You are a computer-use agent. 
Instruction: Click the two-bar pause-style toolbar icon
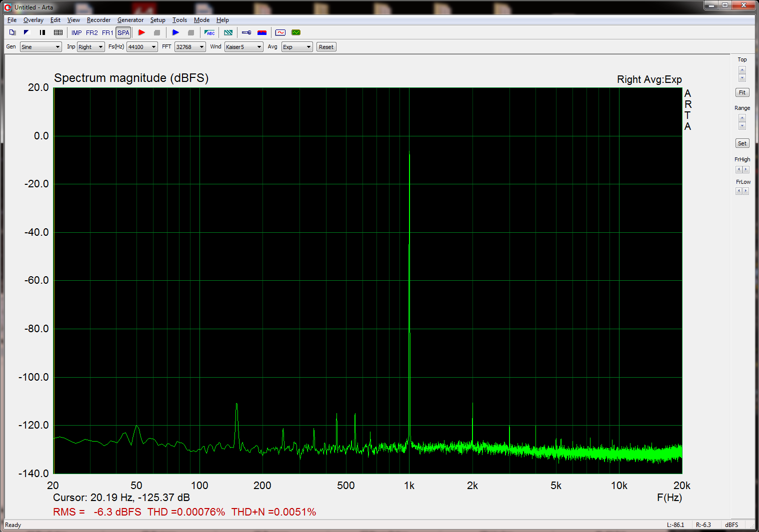[x=42, y=32]
